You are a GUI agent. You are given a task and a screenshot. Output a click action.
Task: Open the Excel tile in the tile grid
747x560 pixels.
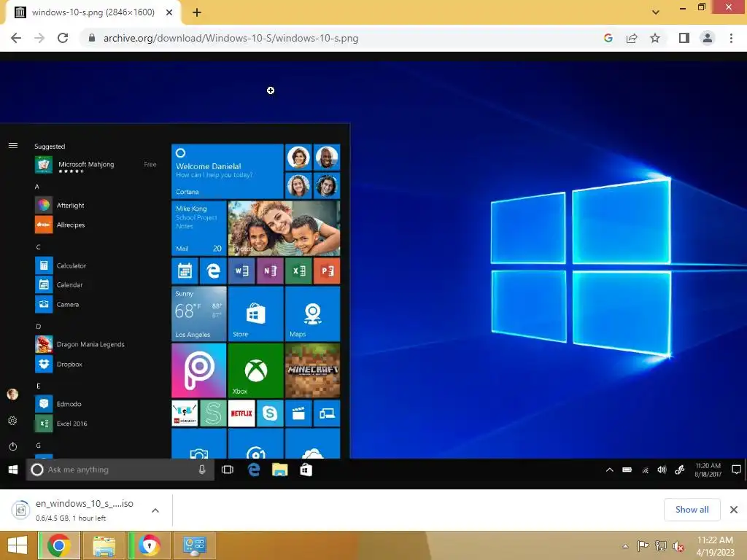pyautogui.click(x=298, y=271)
